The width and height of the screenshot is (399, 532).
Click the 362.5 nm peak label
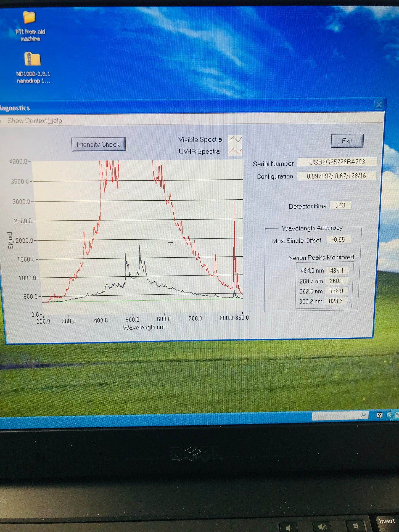coord(311,291)
